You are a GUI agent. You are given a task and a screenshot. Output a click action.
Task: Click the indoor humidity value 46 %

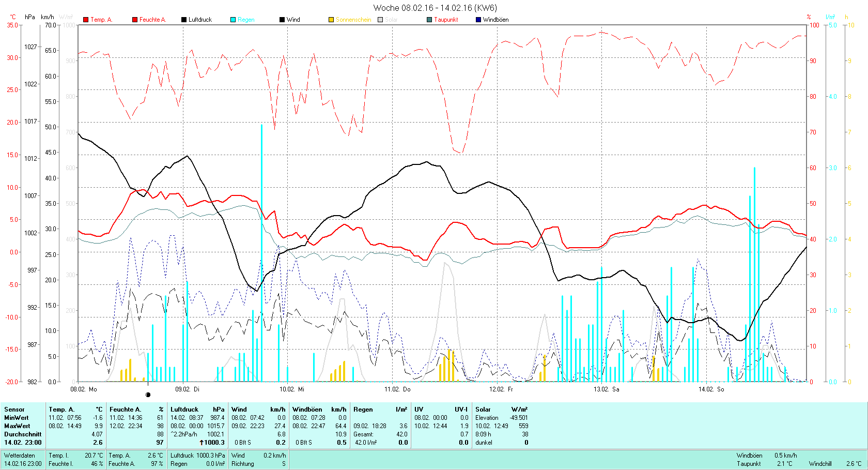97,464
